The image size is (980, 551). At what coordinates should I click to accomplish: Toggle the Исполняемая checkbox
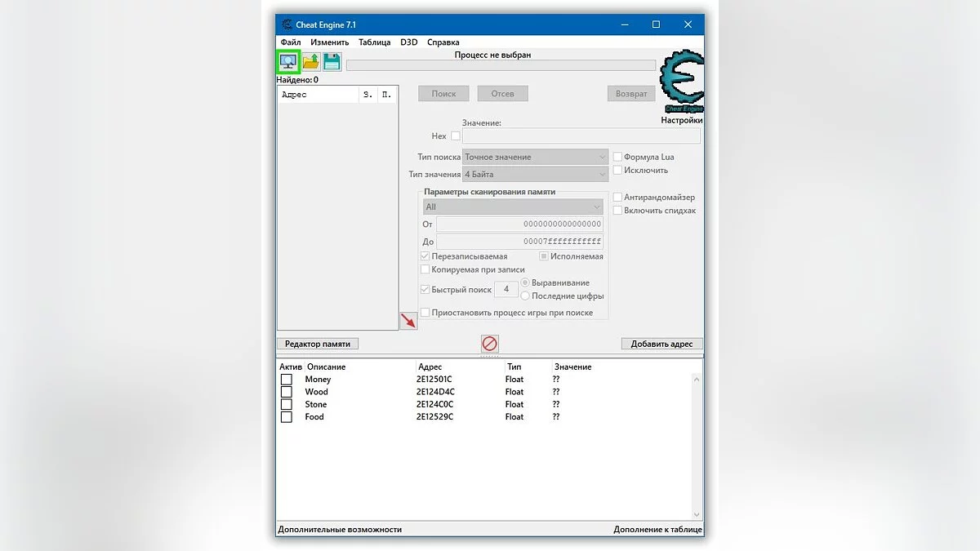click(544, 256)
